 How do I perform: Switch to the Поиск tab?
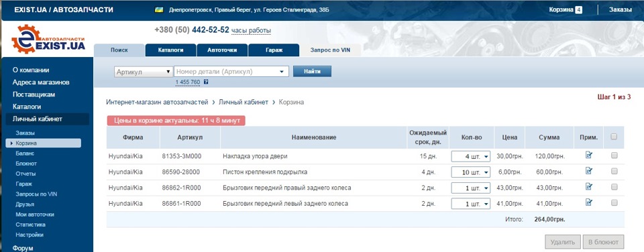point(119,50)
